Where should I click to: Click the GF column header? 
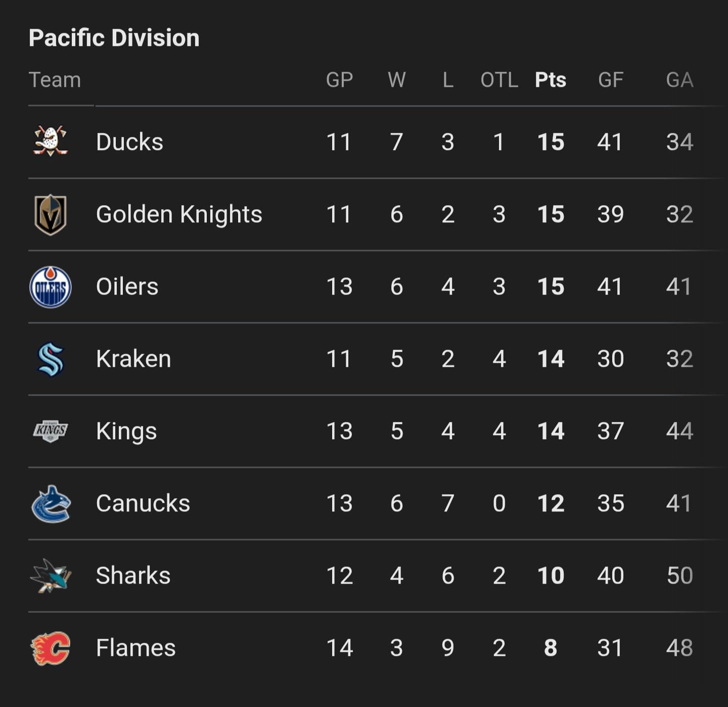pyautogui.click(x=610, y=80)
